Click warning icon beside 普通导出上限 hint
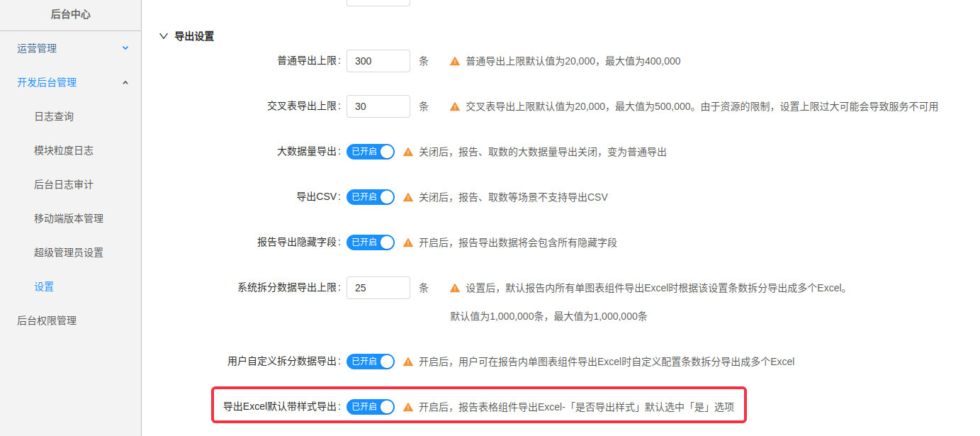 coord(455,62)
